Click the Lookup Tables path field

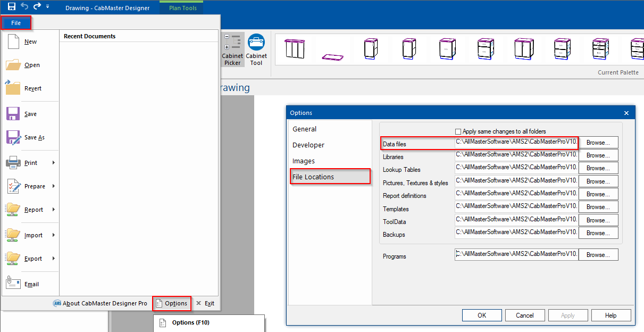tap(516, 168)
